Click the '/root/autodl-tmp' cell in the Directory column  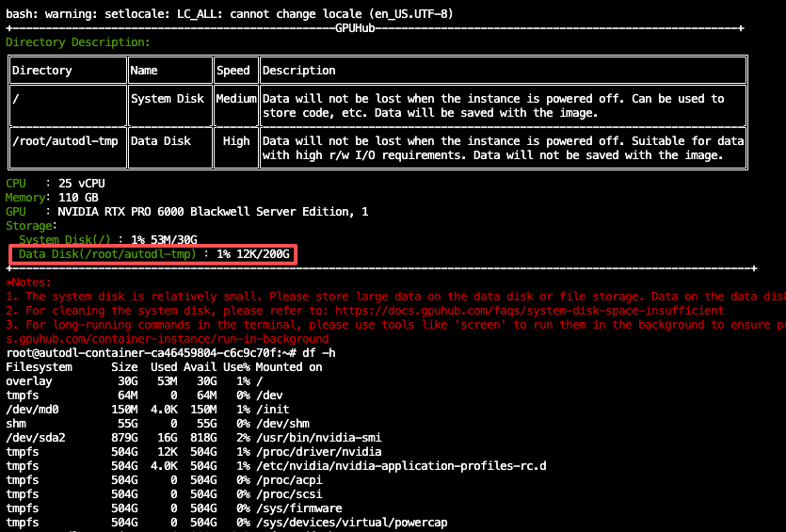(x=65, y=141)
